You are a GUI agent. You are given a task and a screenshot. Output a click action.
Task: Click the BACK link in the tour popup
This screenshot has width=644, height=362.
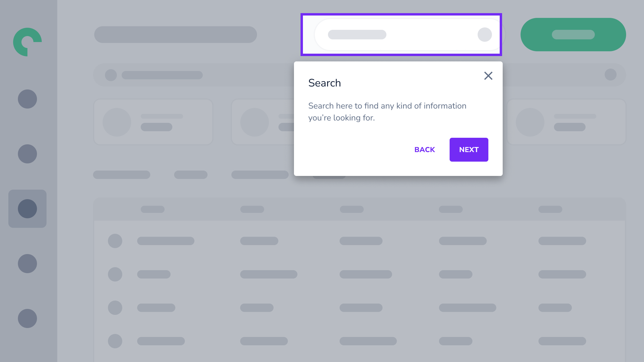click(425, 150)
